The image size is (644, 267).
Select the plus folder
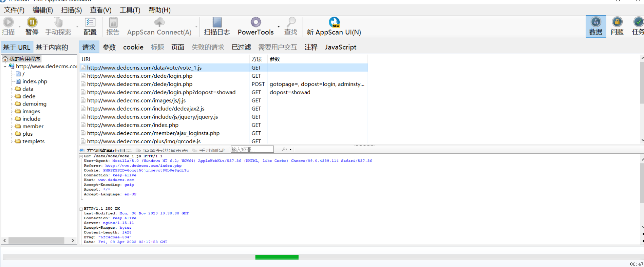tap(27, 134)
